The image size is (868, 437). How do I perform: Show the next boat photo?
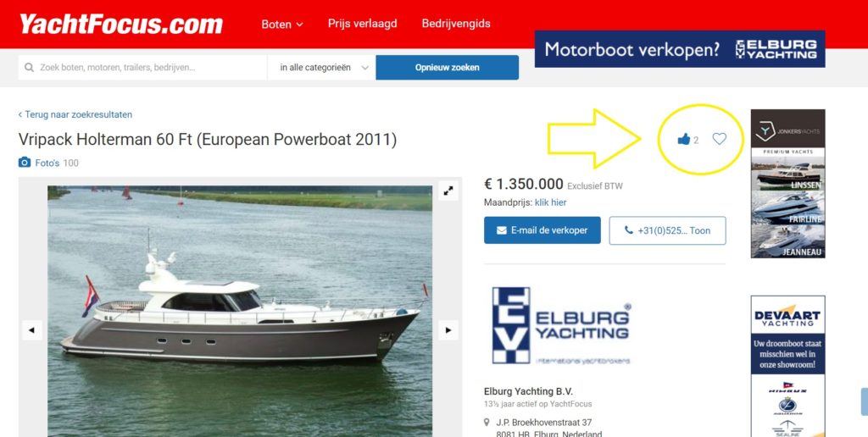coord(448,330)
